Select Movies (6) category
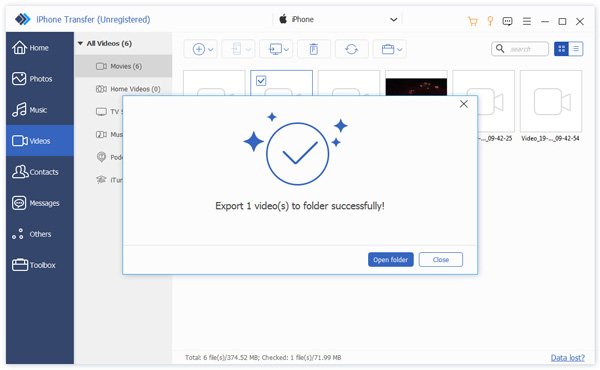 click(x=123, y=66)
